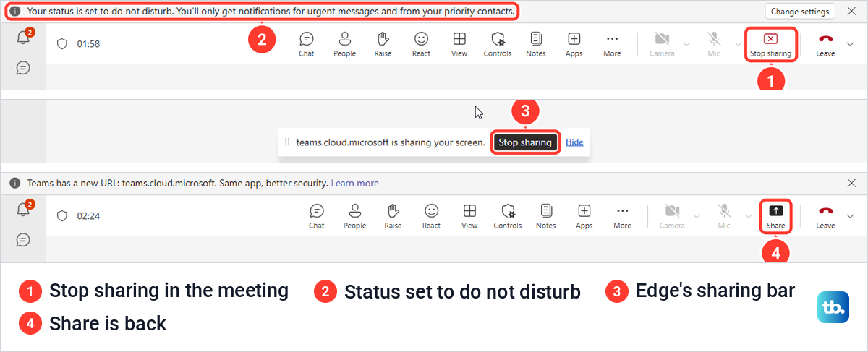Open React in the 02:24 meeting toolbar
This screenshot has width=868, height=352.
(x=431, y=215)
